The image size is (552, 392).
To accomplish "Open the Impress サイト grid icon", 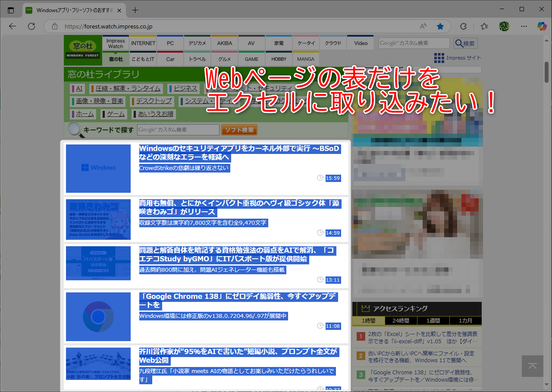I will point(439,57).
